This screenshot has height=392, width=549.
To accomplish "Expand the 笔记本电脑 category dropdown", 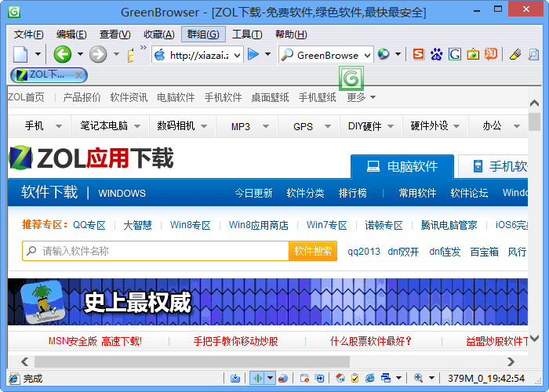I will (137, 126).
